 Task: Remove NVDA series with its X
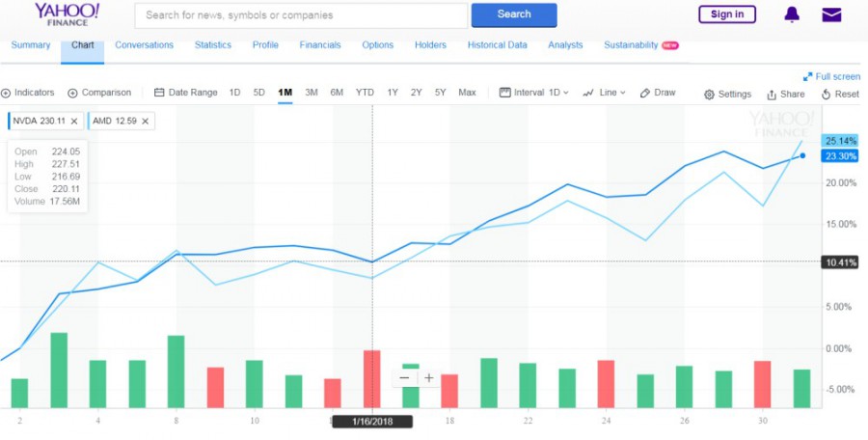coord(74,122)
